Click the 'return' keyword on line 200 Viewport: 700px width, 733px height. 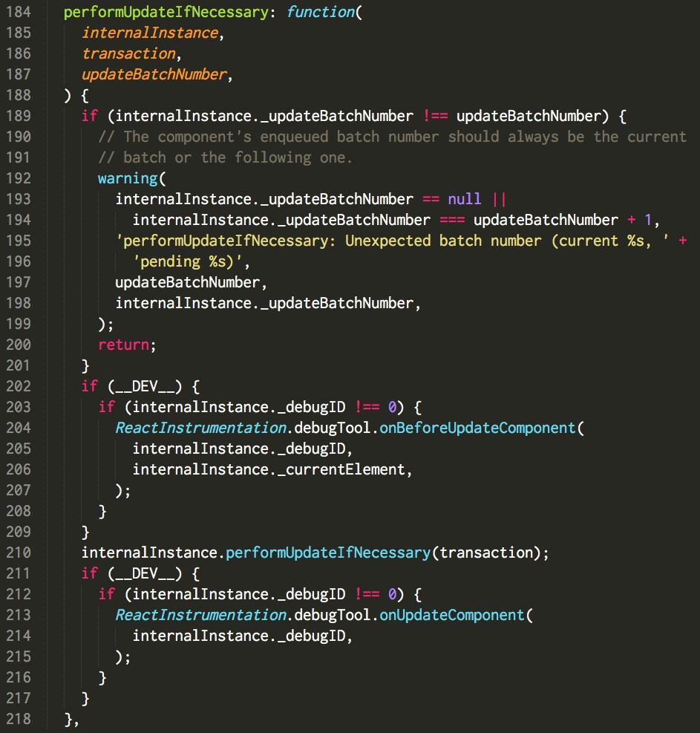(123, 345)
